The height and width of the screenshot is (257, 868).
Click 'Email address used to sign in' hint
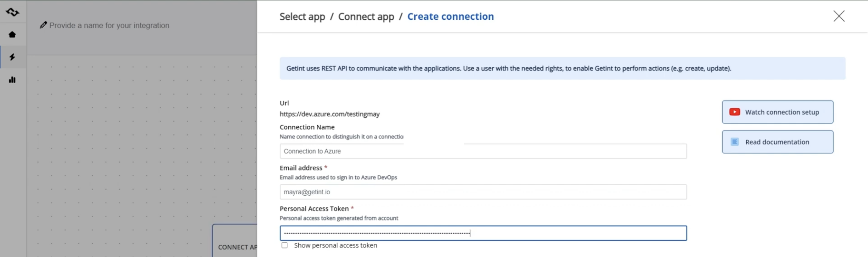(338, 177)
